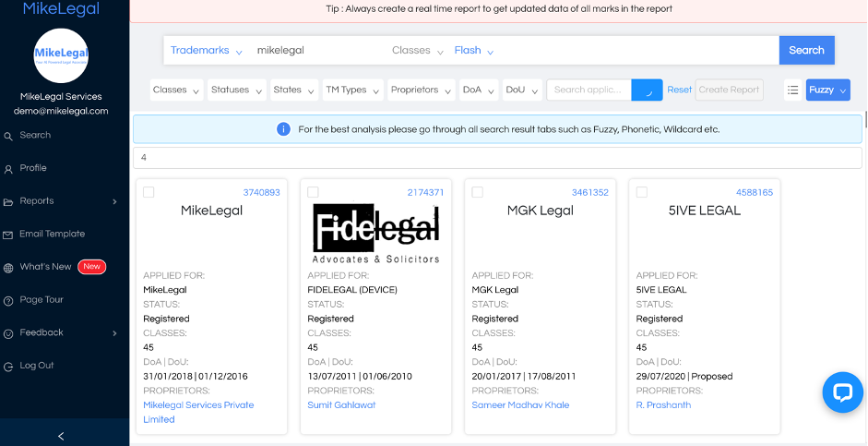Expand the Statuses filter dropdown
The height and width of the screenshot is (446, 868).
237,90
